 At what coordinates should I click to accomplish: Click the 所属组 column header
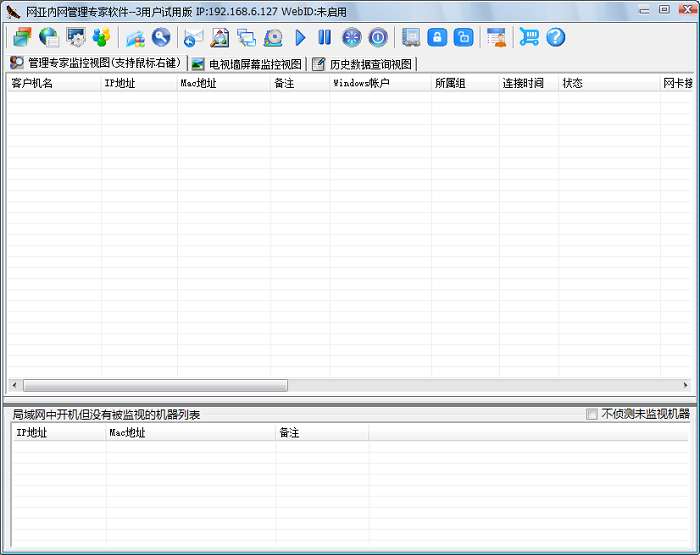(465, 83)
